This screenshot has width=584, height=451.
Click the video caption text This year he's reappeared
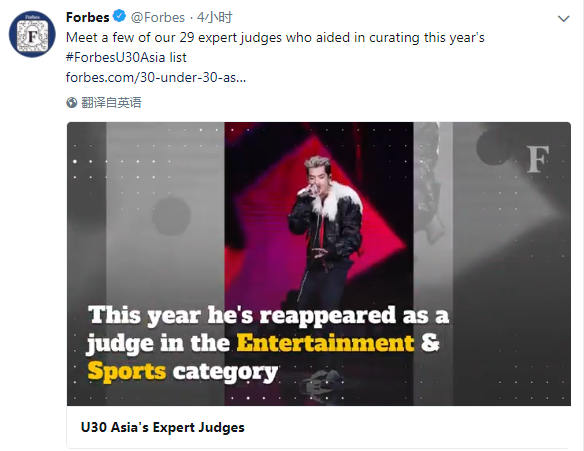click(268, 315)
